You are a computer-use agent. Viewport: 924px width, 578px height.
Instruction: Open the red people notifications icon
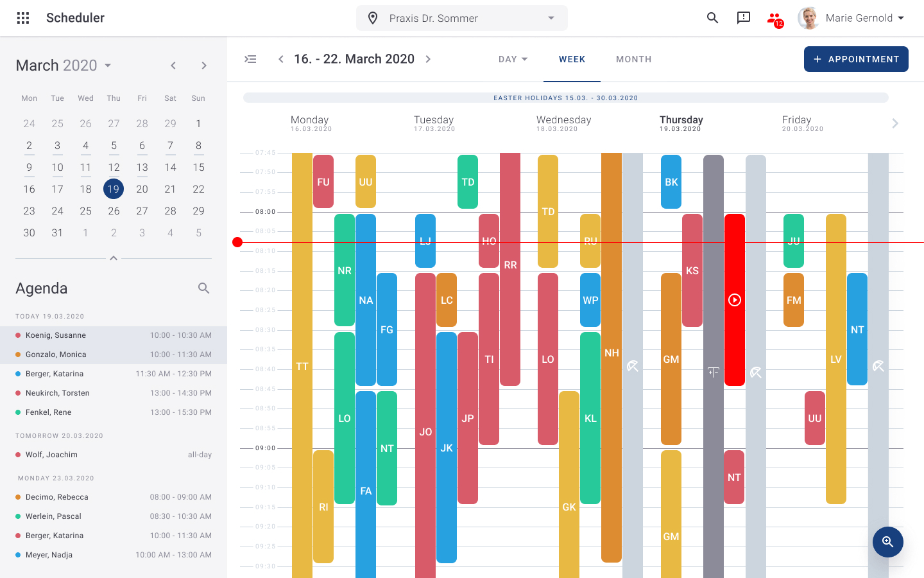click(x=774, y=19)
